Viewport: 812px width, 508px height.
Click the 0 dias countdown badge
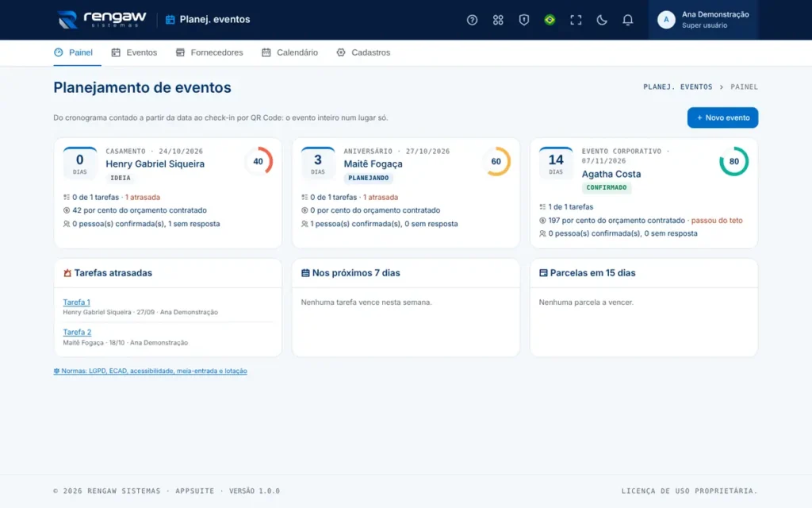pyautogui.click(x=80, y=164)
